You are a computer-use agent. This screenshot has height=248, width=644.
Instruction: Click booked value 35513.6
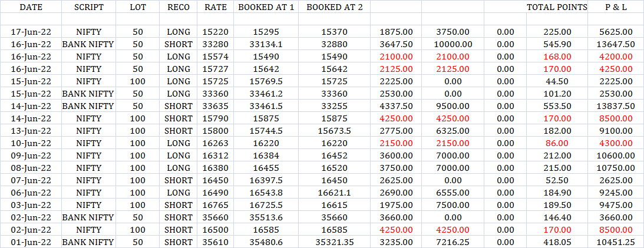[266, 217]
